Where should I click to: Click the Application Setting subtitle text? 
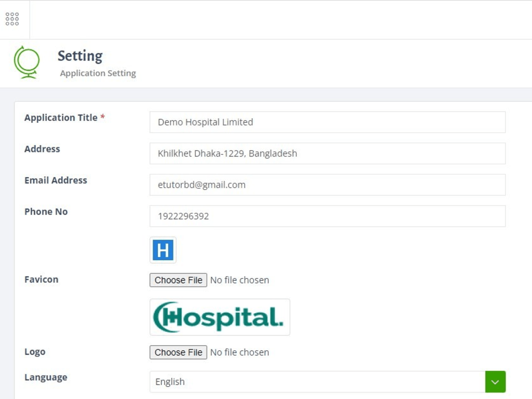point(98,73)
